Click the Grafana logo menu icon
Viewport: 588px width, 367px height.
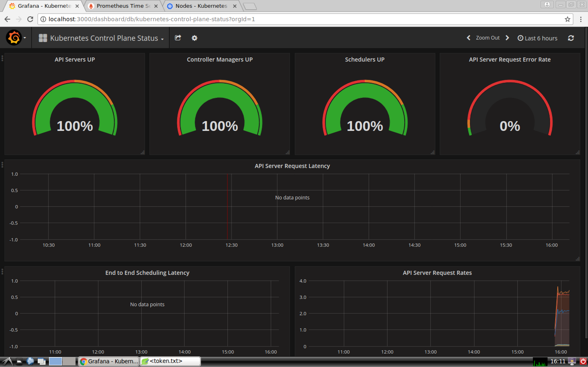pos(14,38)
